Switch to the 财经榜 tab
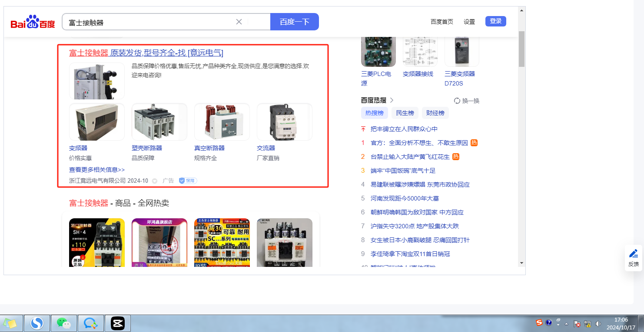 tap(435, 113)
